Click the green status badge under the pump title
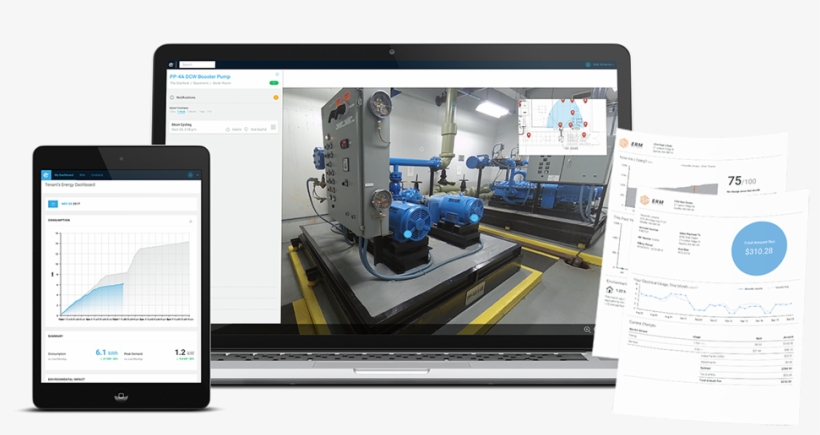The width and height of the screenshot is (820, 435). point(274,83)
